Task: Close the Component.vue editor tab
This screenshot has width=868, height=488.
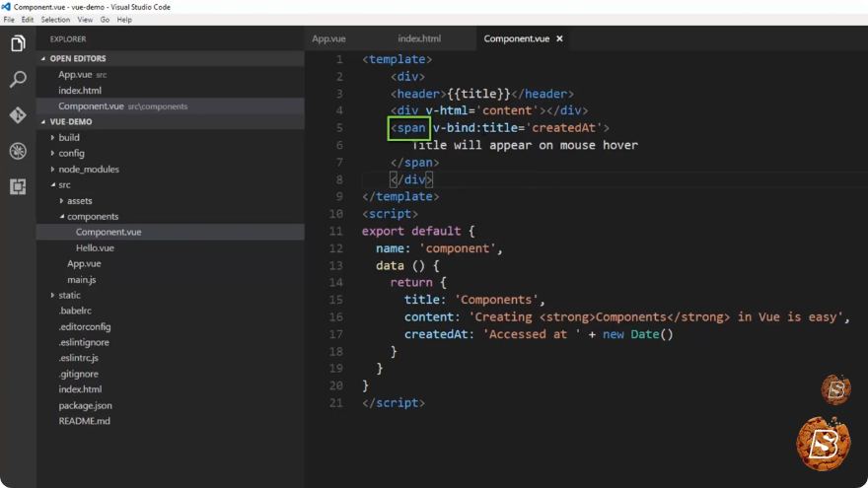Action: 559,38
